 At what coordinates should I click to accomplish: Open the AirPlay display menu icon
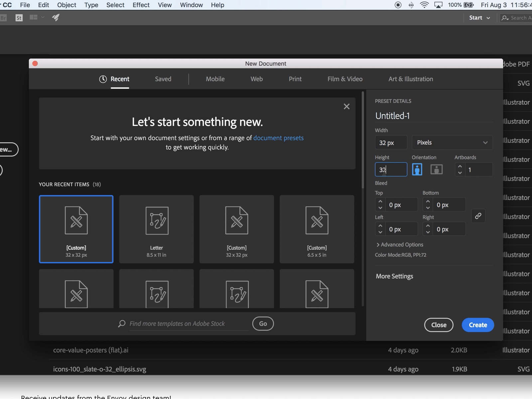(439, 5)
